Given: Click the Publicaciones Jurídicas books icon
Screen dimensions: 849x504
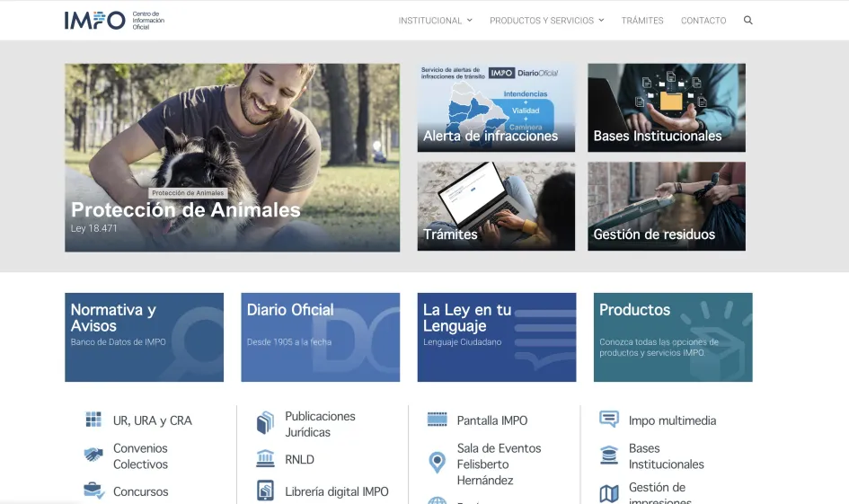Looking at the screenshot, I should (265, 423).
